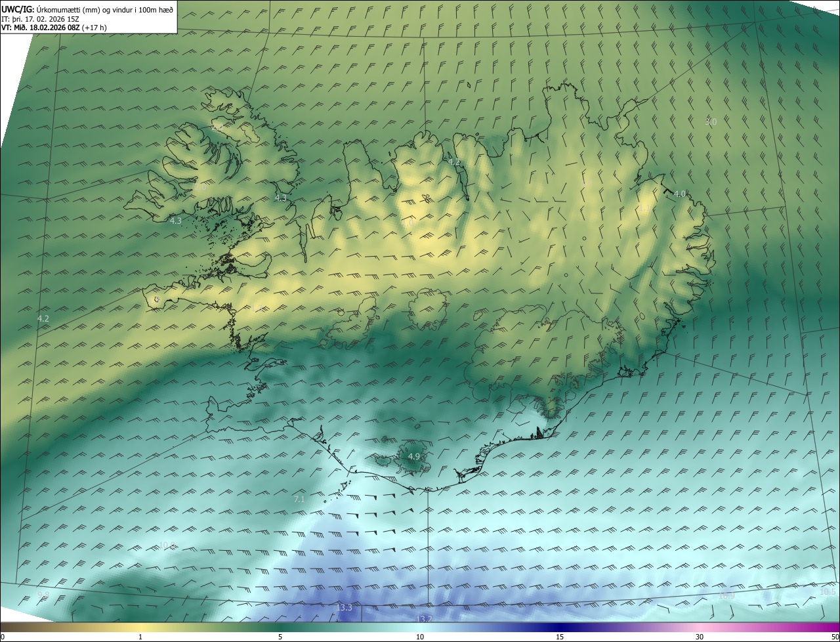Click the 5 tick on the color scale
840x642 pixels.
[x=280, y=637]
